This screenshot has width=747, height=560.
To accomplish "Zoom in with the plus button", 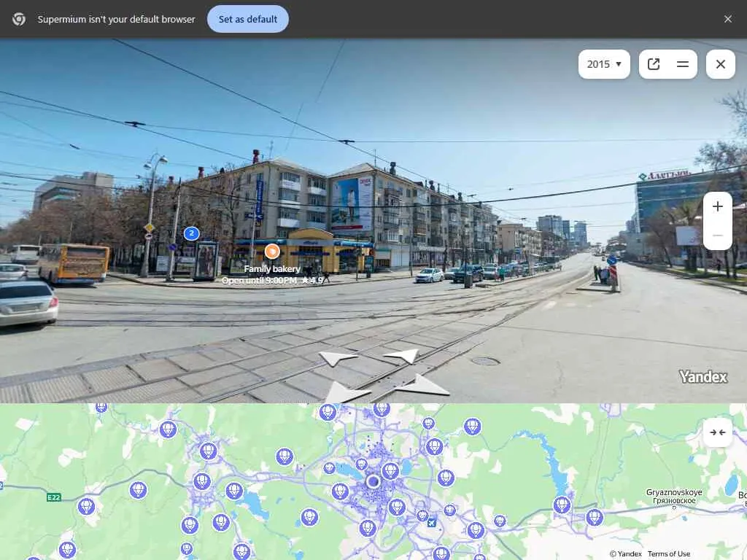I will point(718,206).
